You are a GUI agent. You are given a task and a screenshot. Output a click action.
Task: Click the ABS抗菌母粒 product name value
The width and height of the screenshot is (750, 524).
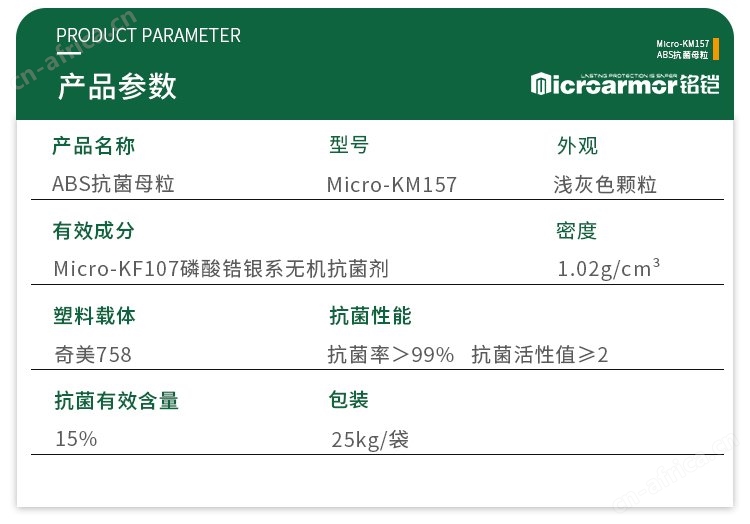click(113, 184)
